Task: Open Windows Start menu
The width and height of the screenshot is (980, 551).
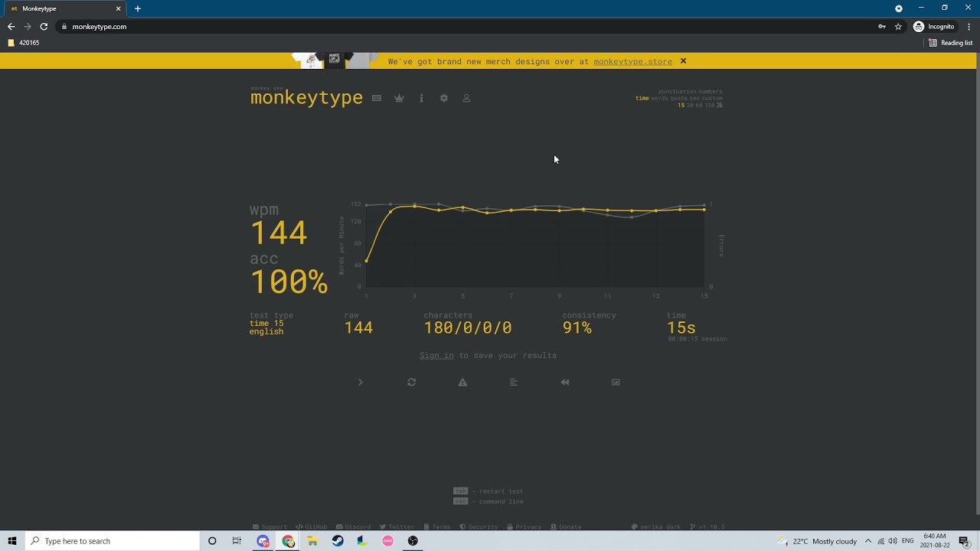Action: tap(12, 541)
